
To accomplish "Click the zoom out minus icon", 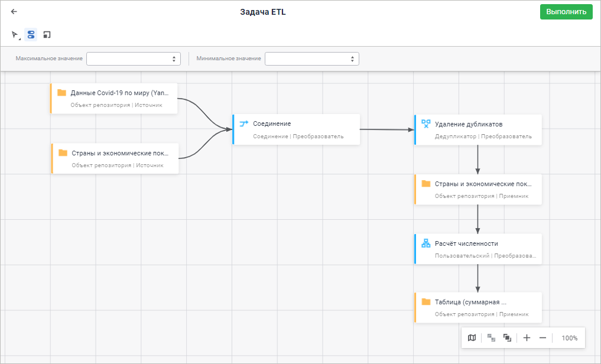I will click(x=543, y=338).
